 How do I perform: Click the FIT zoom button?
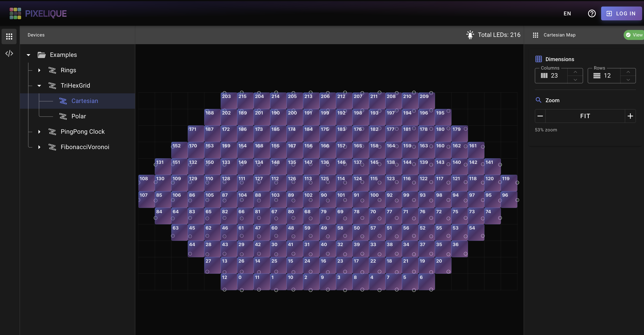point(585,116)
